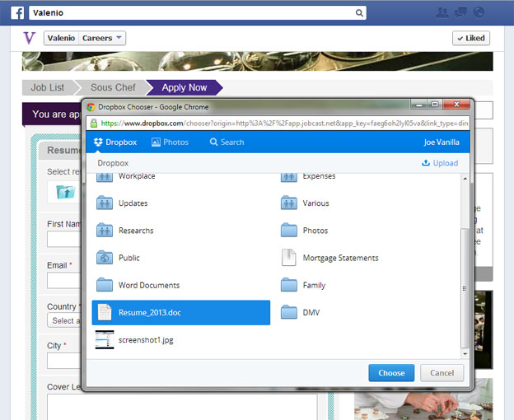The image size is (514, 420).
Task: Click the Valenio page button
Action: 61,38
